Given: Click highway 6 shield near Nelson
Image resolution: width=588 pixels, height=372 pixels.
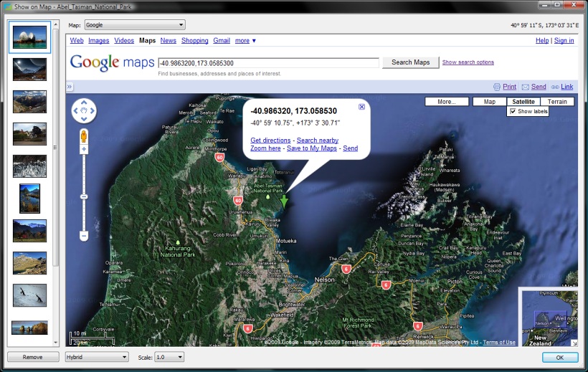Looking at the screenshot, I should tap(346, 269).
